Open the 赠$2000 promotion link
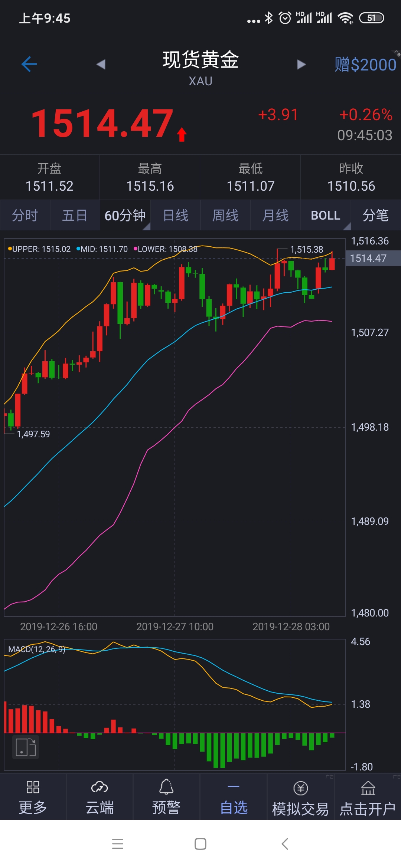Screen dimensions: 401x868 [365, 65]
